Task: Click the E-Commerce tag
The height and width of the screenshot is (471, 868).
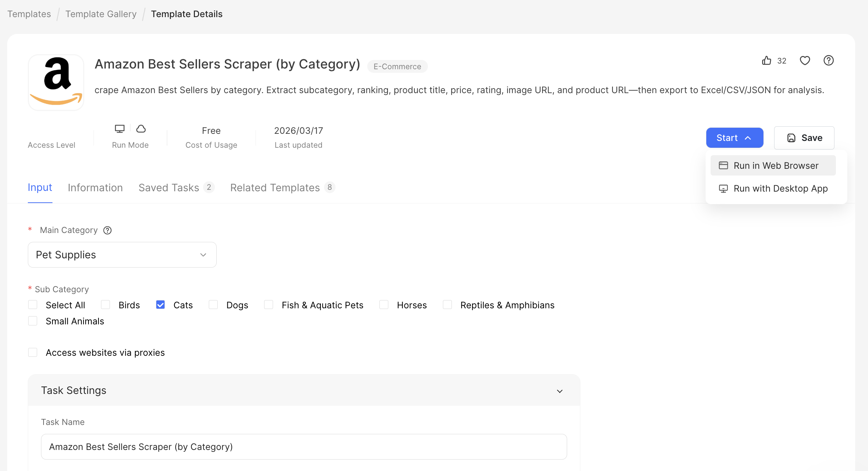Action: point(397,66)
